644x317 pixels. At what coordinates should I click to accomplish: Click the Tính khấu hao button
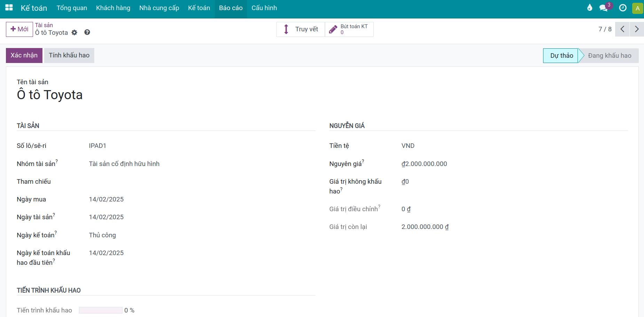(69, 55)
